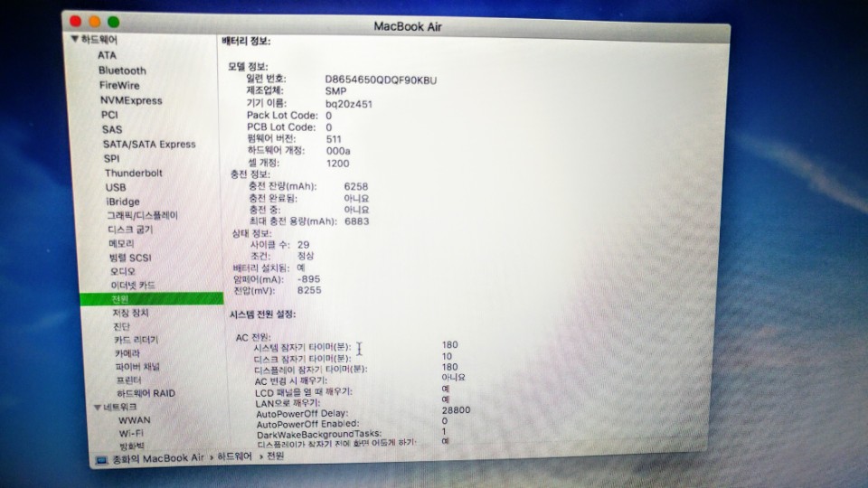Collapse the 네트워크 section triangle
Screen dimensions: 868x488
[x=98, y=408]
